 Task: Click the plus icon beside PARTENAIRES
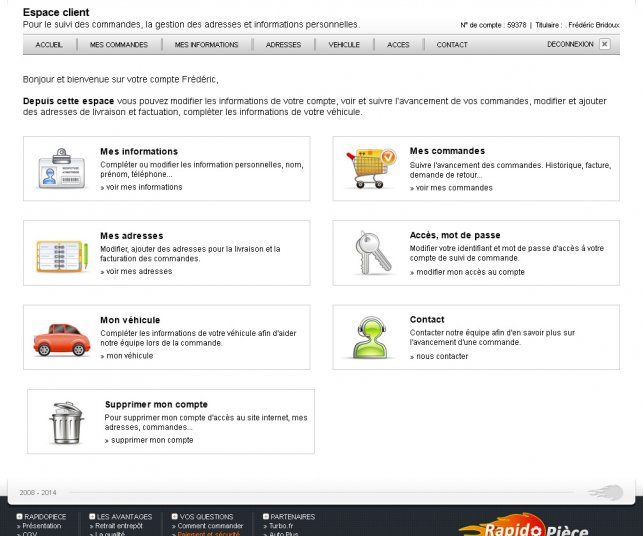tap(266, 516)
